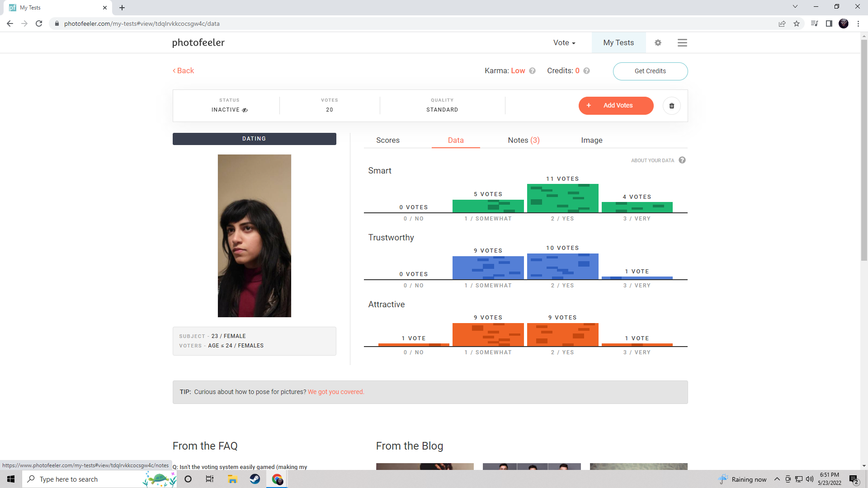
Task: Open the settings gear icon
Action: 658,42
